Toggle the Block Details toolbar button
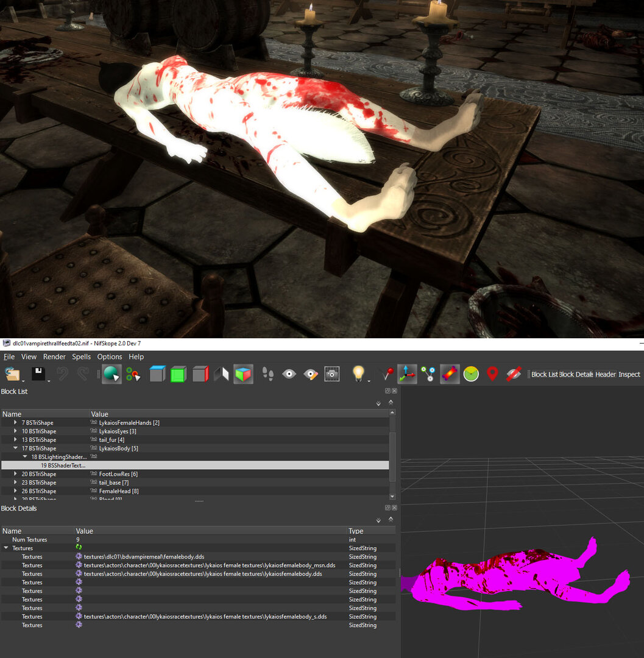 pyautogui.click(x=576, y=374)
